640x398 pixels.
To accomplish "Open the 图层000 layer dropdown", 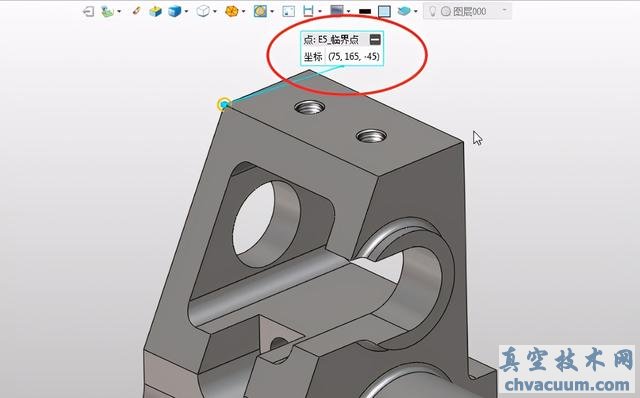I will (505, 11).
